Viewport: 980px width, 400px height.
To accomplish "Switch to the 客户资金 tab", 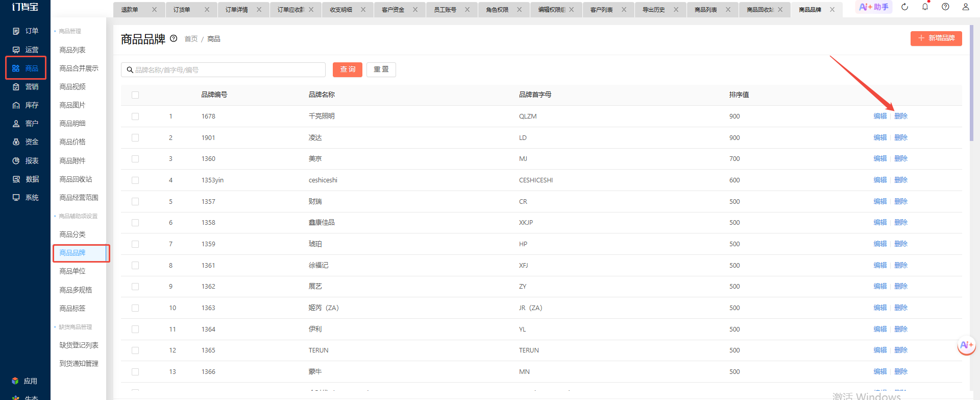I will coord(393,10).
